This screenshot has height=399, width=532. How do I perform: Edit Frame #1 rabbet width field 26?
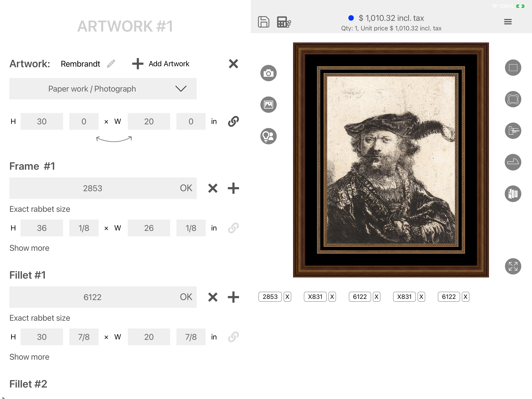click(x=149, y=228)
